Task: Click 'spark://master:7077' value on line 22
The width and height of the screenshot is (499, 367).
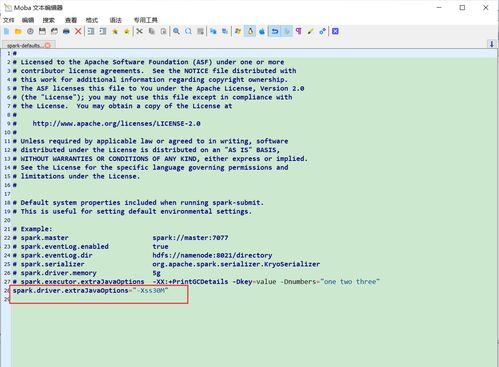Action: click(x=190, y=238)
